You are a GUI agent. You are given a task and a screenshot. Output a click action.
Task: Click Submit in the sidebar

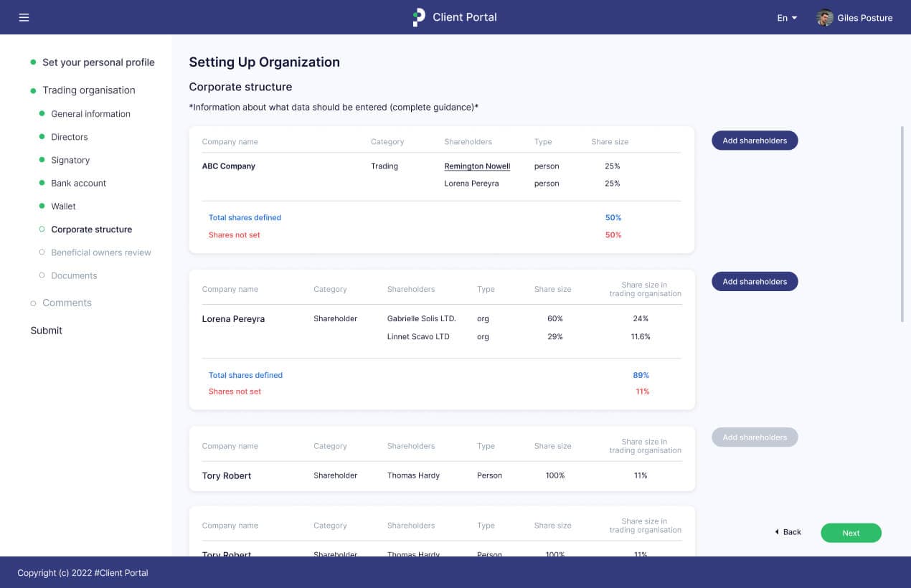46,331
